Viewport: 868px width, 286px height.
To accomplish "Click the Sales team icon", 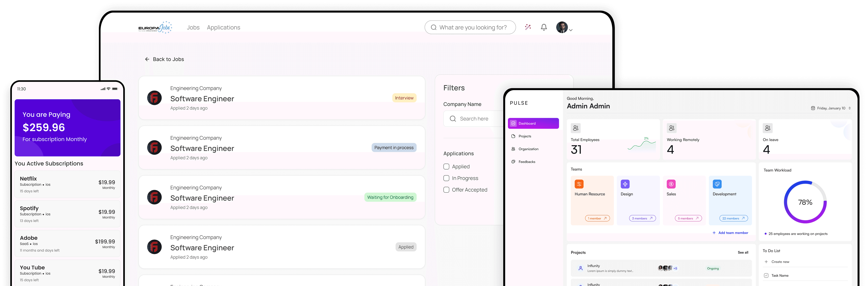I will tap(671, 184).
